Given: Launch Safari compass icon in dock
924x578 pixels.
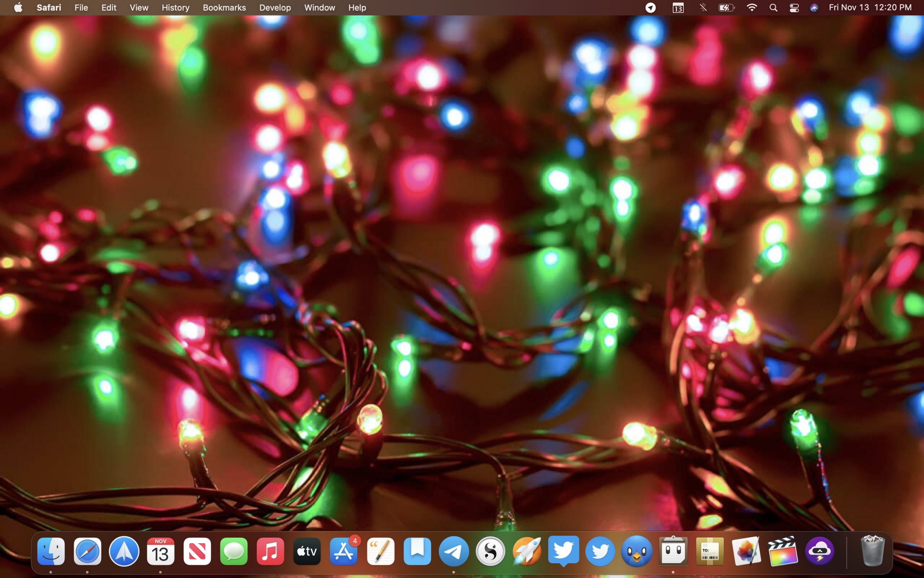Looking at the screenshot, I should (87, 551).
